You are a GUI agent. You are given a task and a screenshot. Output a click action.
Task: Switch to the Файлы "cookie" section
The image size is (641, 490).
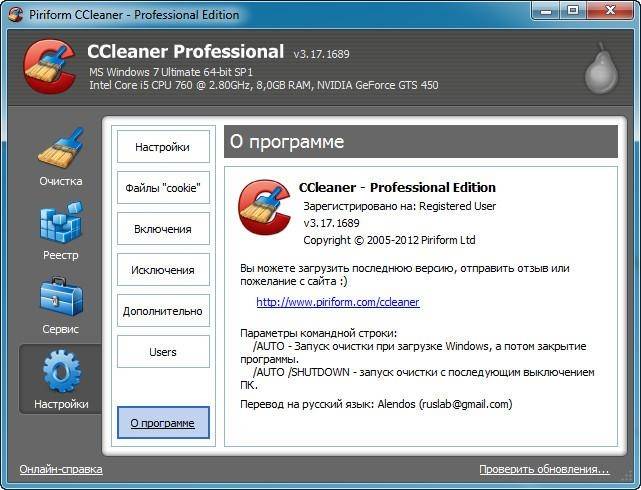[163, 188]
